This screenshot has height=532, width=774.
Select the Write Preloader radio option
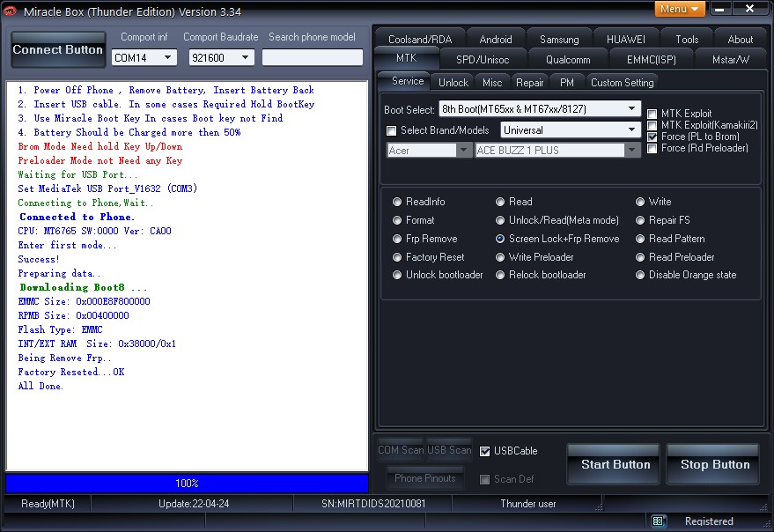coord(500,257)
